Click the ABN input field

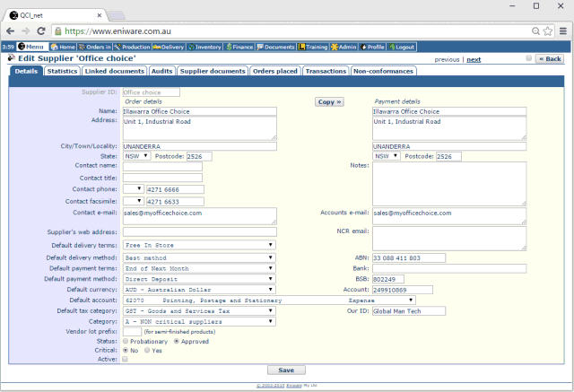click(x=409, y=257)
